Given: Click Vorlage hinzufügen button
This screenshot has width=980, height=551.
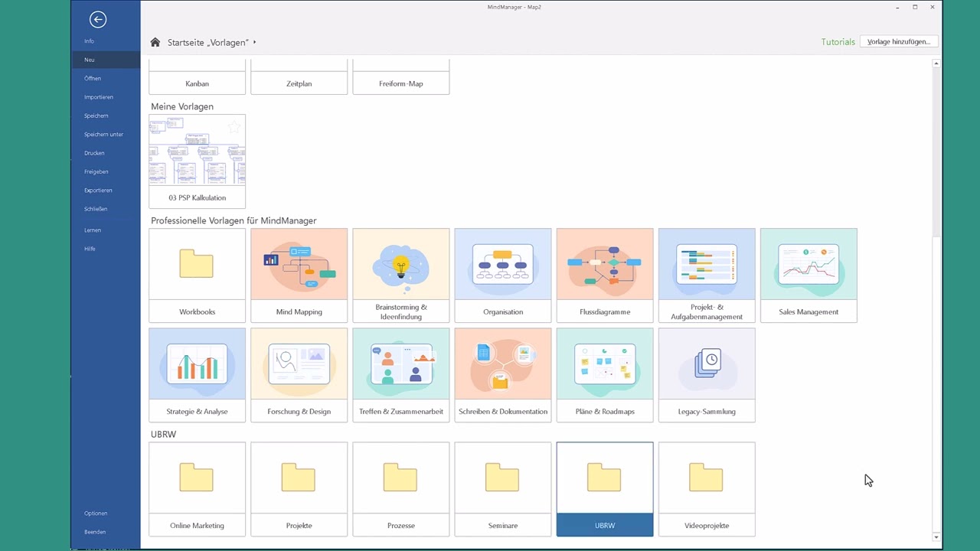Looking at the screenshot, I should pos(899,42).
